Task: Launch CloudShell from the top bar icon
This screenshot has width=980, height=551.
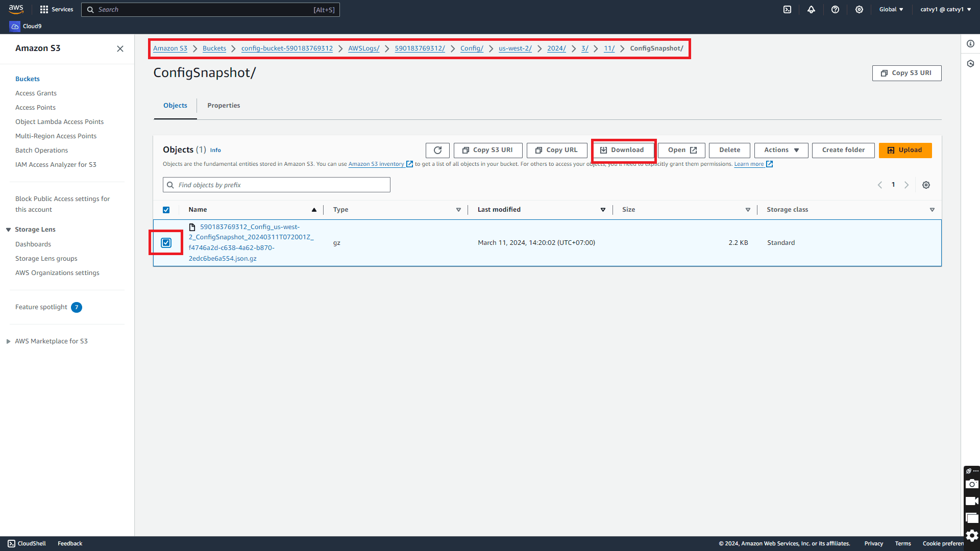Action: click(x=787, y=9)
